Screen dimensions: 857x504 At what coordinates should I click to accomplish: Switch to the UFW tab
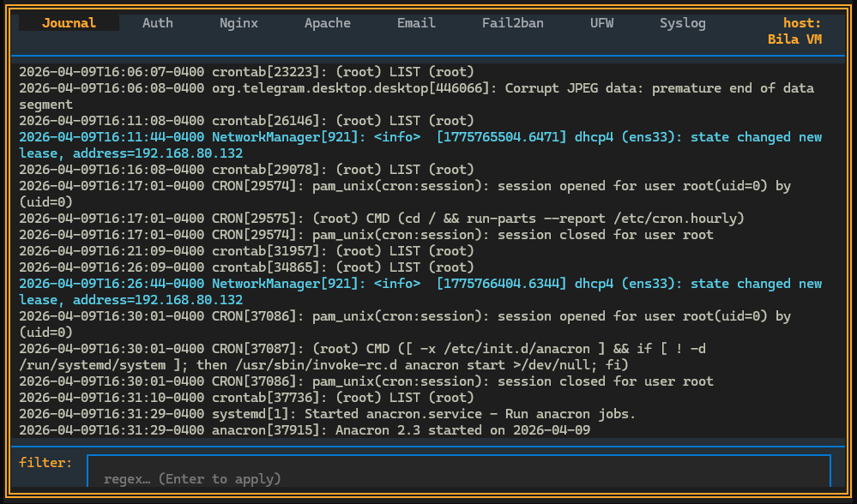(601, 23)
